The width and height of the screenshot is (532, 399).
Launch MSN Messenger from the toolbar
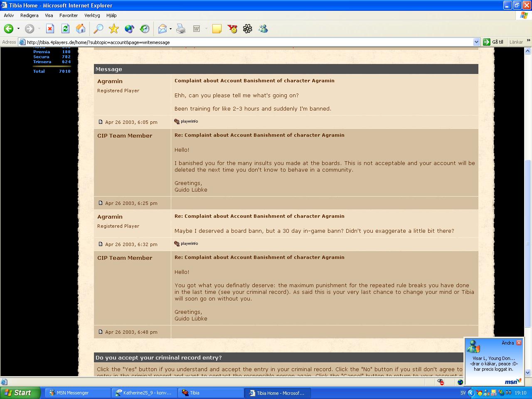[263, 29]
